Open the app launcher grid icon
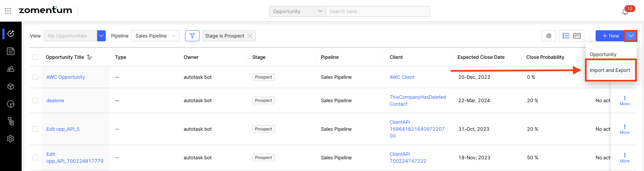 click(x=8, y=11)
